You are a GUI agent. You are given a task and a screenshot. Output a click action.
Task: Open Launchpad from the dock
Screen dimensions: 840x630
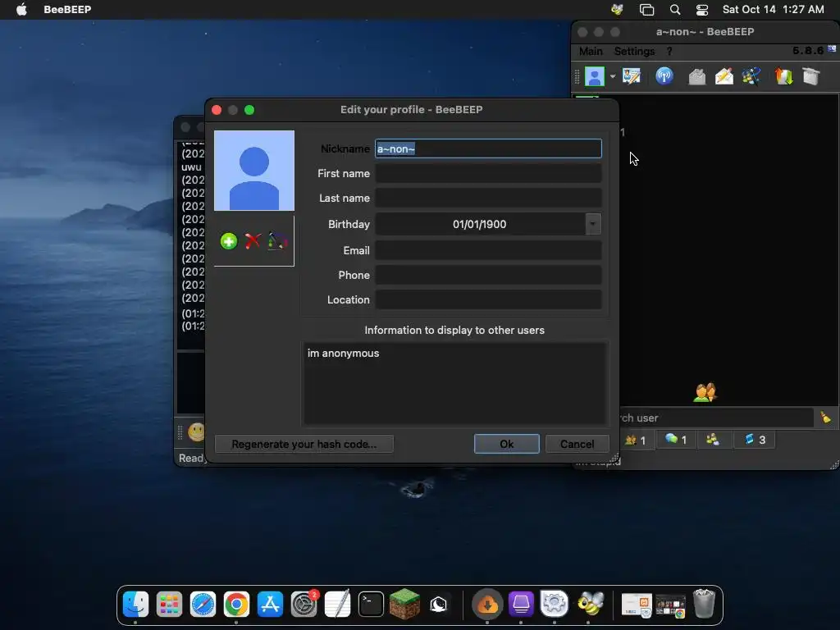coord(169,605)
